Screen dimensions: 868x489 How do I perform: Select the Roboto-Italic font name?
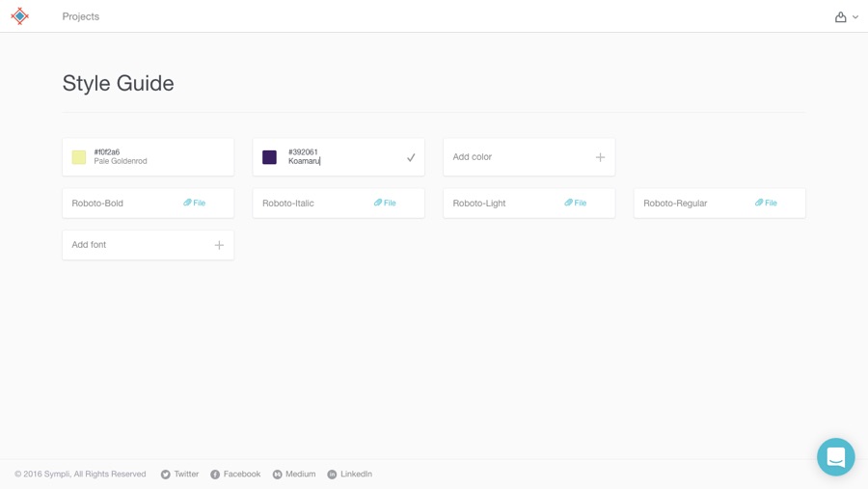[287, 204]
